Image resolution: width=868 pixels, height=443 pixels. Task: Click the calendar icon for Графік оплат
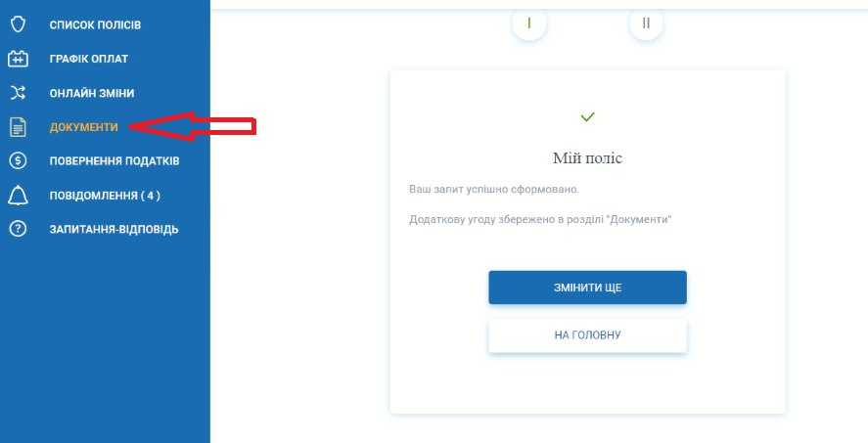click(x=18, y=59)
